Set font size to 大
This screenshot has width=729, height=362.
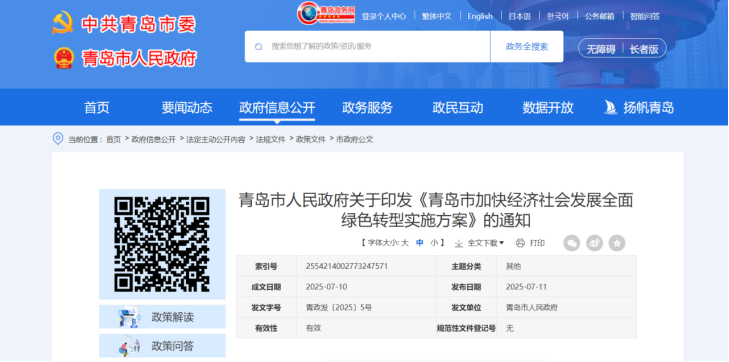point(404,243)
